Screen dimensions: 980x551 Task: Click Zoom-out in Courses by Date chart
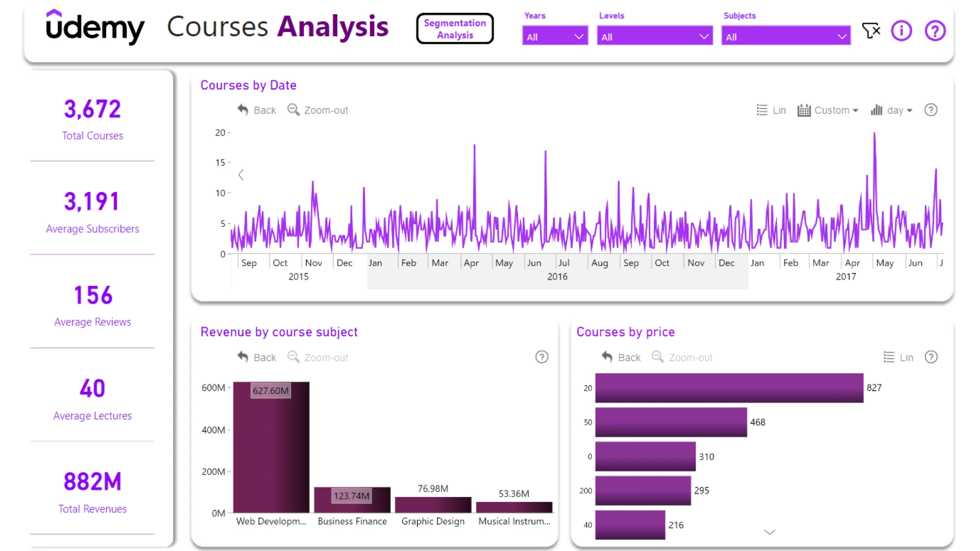(317, 110)
